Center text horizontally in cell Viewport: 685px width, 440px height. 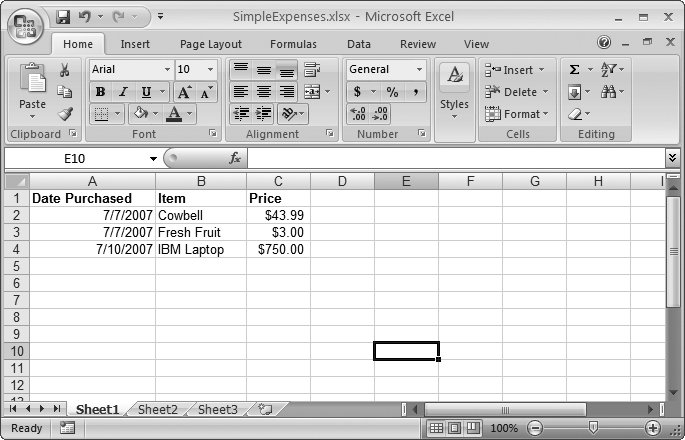coord(263,92)
